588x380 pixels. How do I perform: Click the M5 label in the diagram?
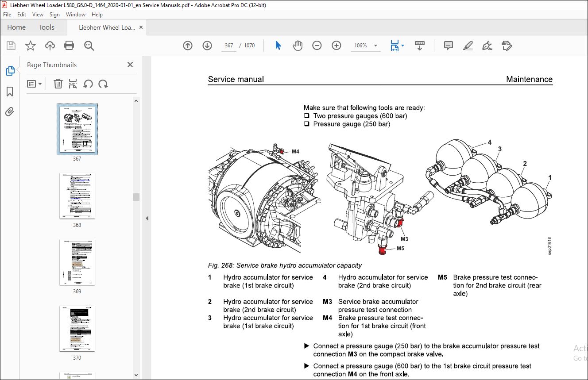[x=400, y=248]
